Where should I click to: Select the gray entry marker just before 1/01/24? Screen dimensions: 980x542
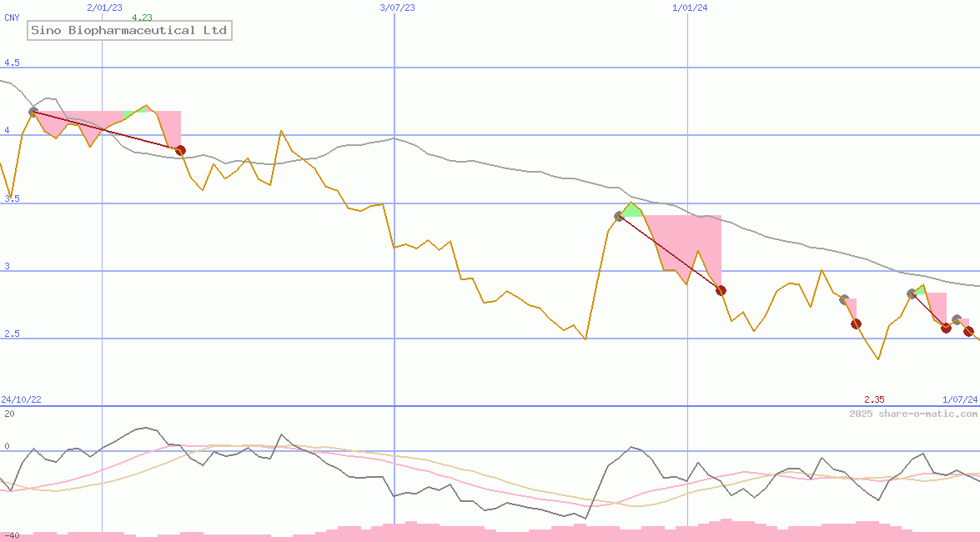pyautogui.click(x=619, y=216)
